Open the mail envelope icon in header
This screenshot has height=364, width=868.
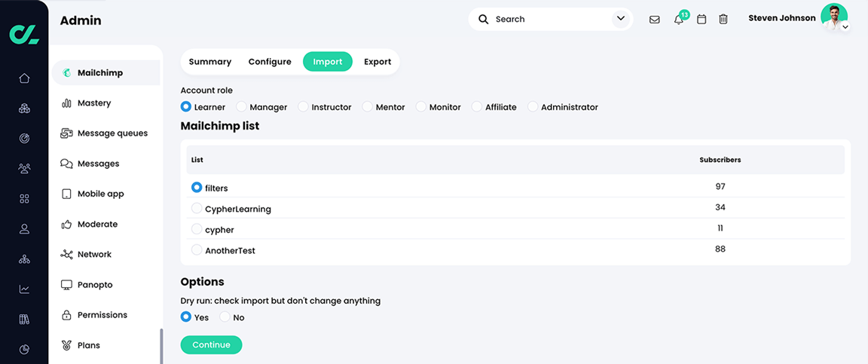point(654,20)
